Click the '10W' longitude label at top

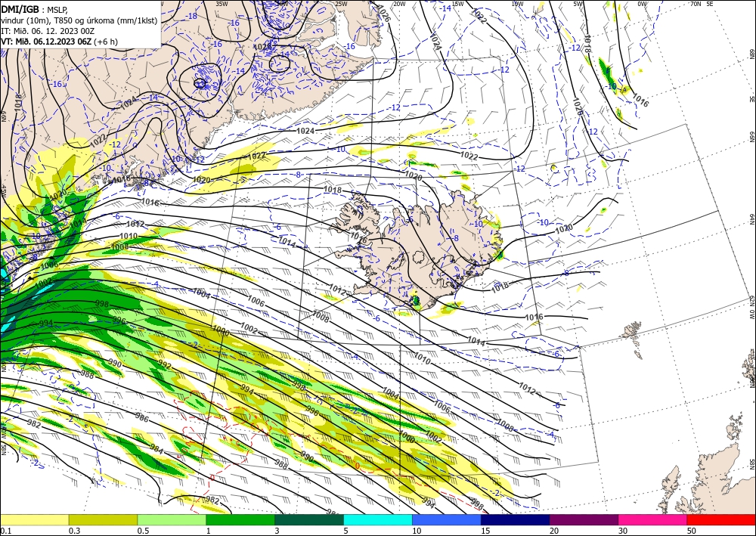517,4
